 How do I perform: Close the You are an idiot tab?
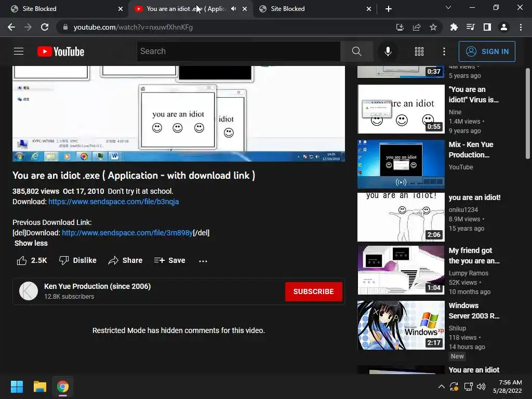[x=245, y=9]
